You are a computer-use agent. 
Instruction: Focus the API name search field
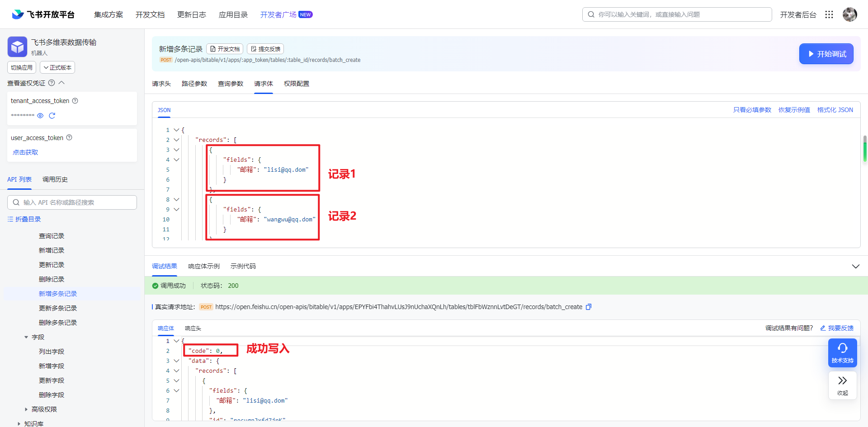point(72,202)
